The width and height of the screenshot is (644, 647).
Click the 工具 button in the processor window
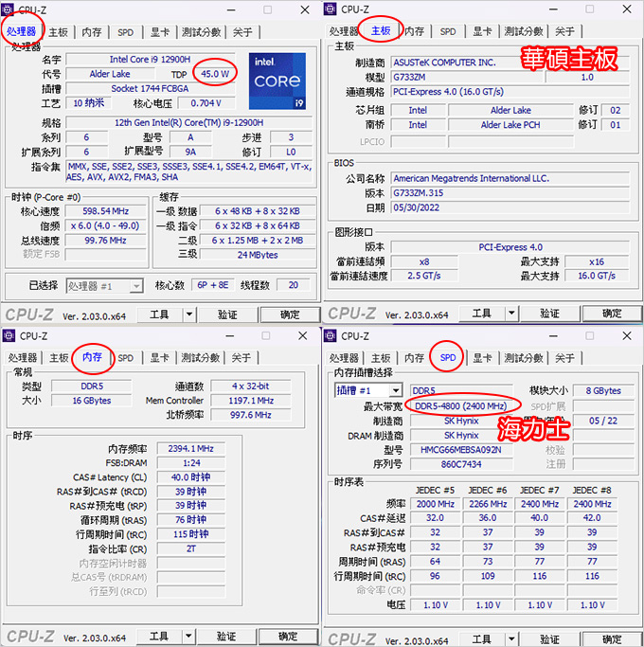(160, 315)
